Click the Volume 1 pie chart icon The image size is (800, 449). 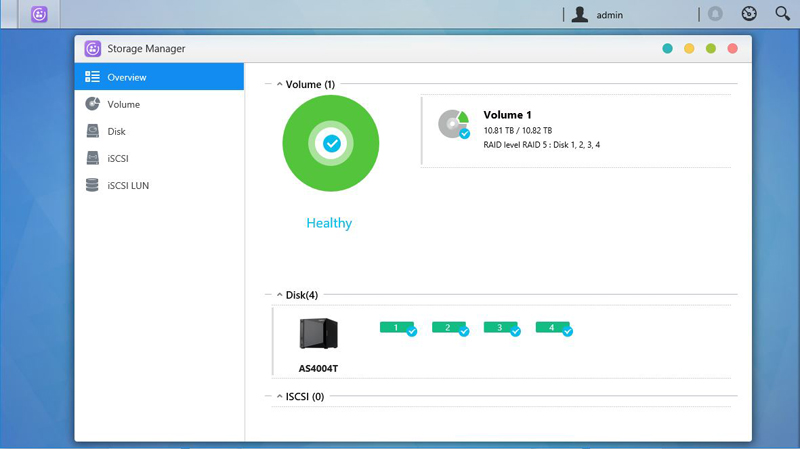(453, 124)
